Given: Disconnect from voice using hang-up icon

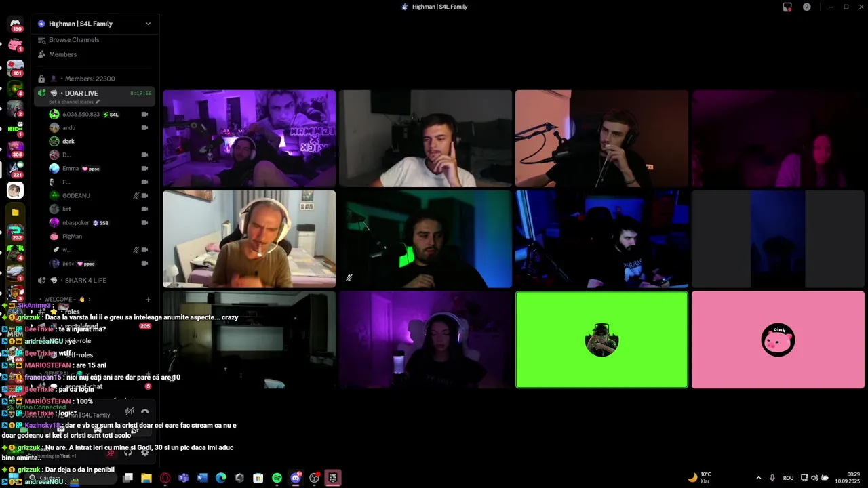Looking at the screenshot, I should (x=144, y=411).
